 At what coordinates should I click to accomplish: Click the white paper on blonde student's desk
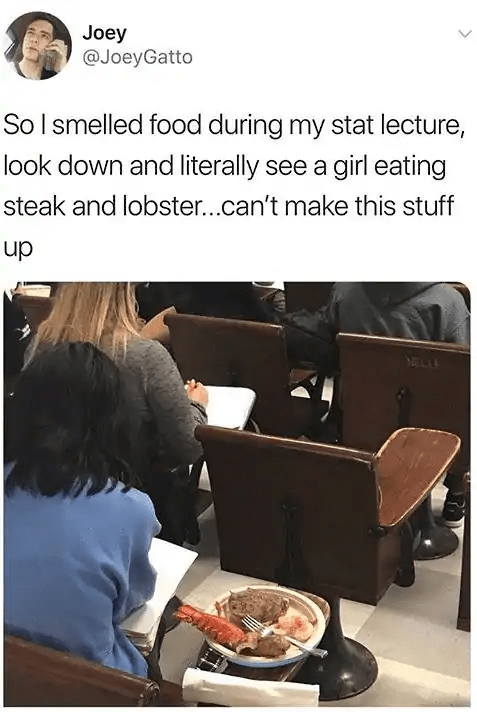point(229,406)
